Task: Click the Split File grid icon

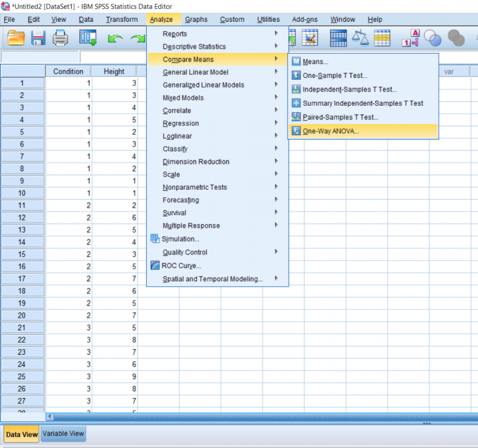Action: pos(338,38)
